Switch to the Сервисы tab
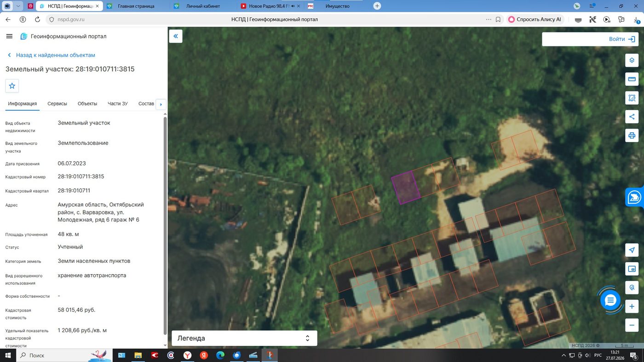The image size is (644, 362). 57,104
